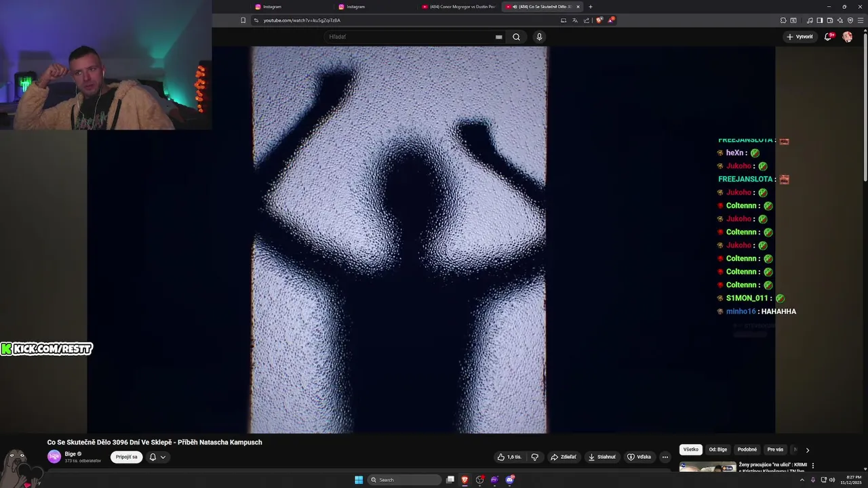Click the Vytvoriť create button
Image resolution: width=868 pixels, height=488 pixels.
[x=800, y=37]
